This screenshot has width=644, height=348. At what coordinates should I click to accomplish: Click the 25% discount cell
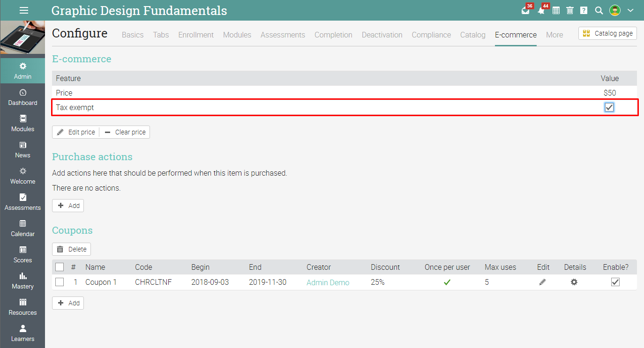[x=378, y=282]
